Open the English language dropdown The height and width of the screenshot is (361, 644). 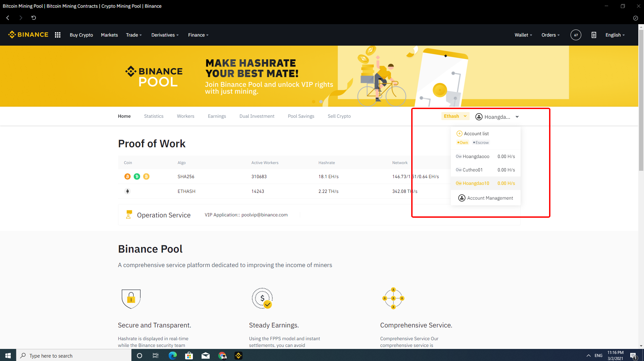(615, 35)
